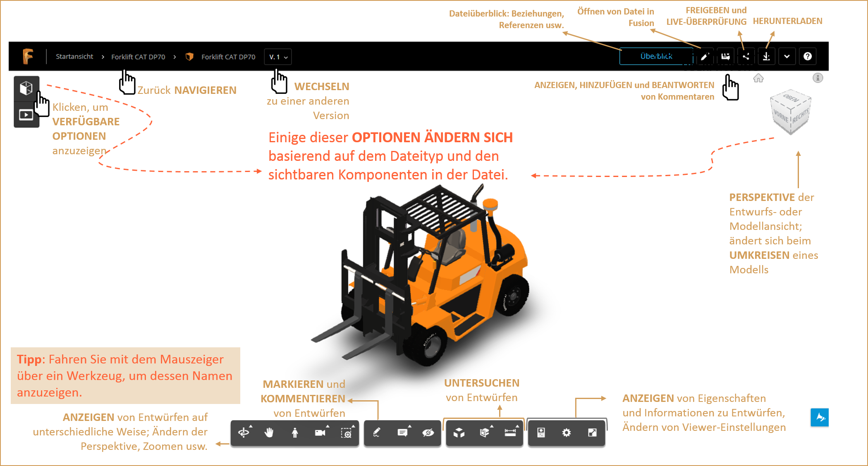This screenshot has height=466, width=868.
Task: Open the comment tool flyout in toolbar
Action: tap(402, 433)
